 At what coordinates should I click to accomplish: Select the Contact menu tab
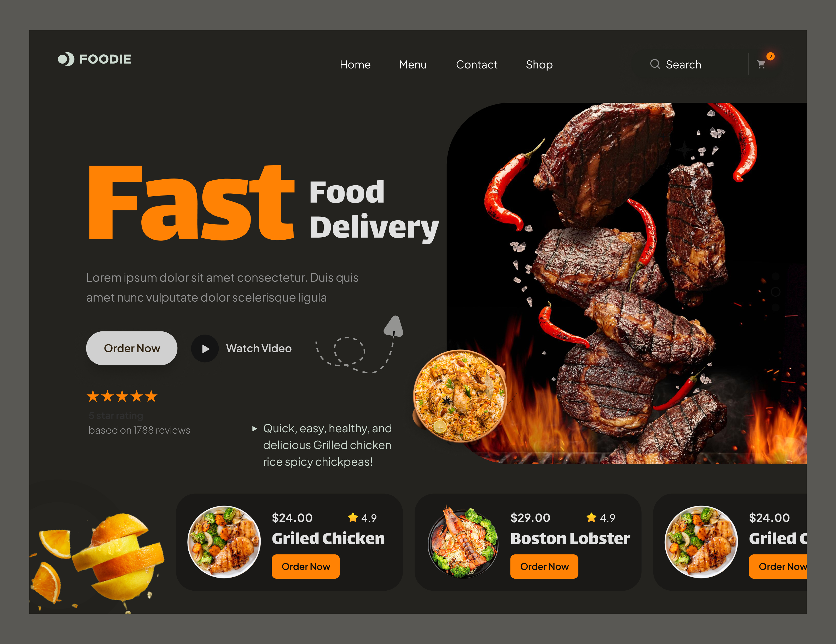click(477, 64)
